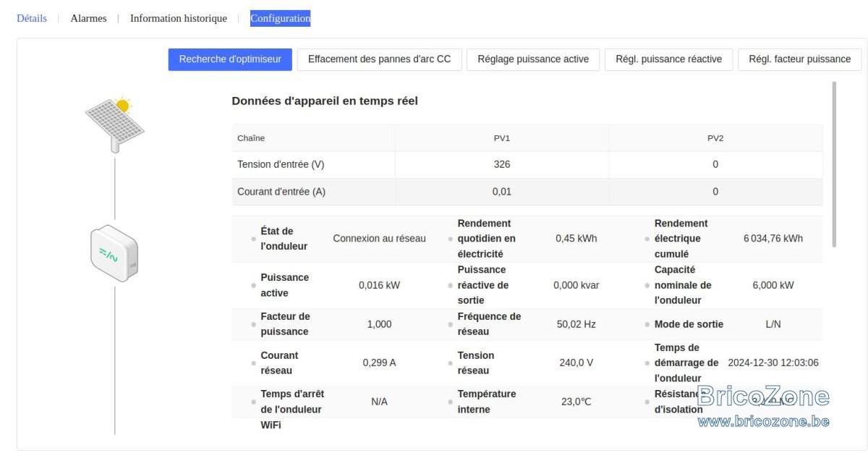Viewport: 868px width, 453px height.
Task: Click the solar panel icon
Action: coord(115,124)
